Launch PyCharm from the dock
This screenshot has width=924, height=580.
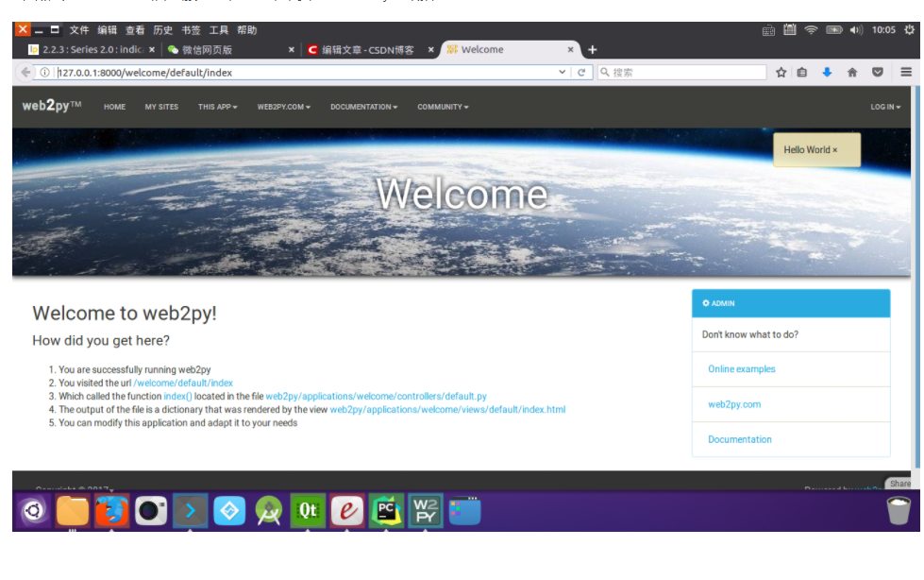pos(386,510)
